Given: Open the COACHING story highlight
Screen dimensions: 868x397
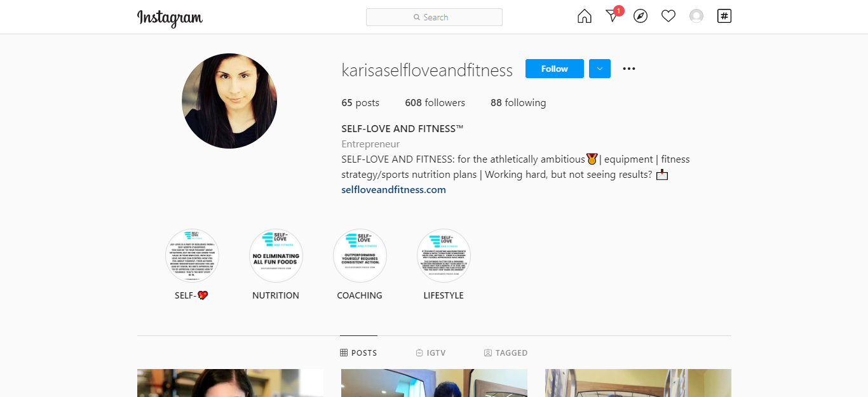Looking at the screenshot, I should click(x=360, y=264).
